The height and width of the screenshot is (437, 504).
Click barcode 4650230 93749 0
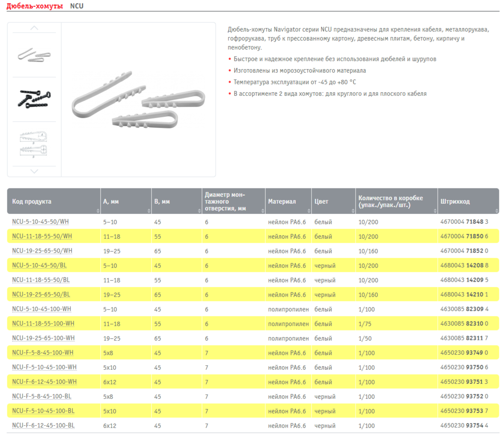(464, 353)
